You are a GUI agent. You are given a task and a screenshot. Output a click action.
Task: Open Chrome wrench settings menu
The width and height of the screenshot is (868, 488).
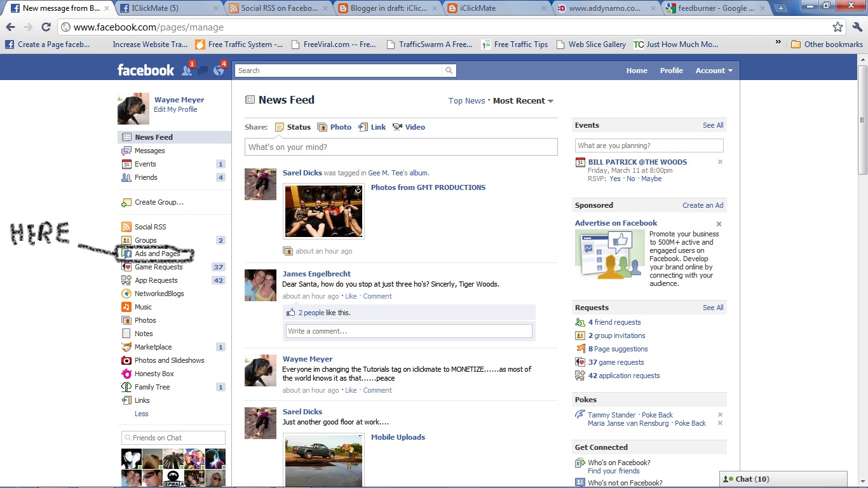tap(857, 27)
